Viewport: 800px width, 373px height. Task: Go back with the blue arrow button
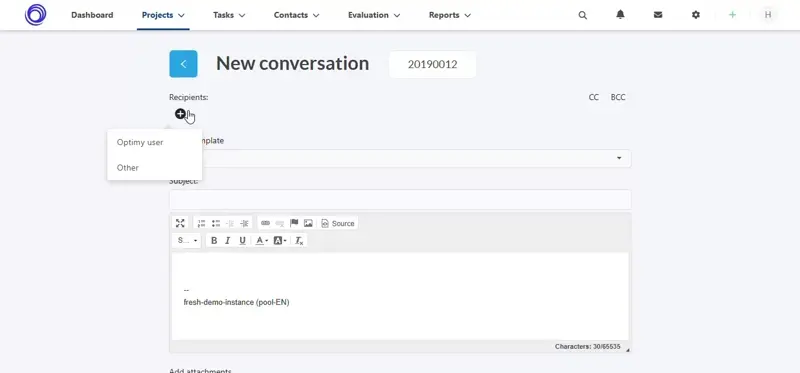183,64
